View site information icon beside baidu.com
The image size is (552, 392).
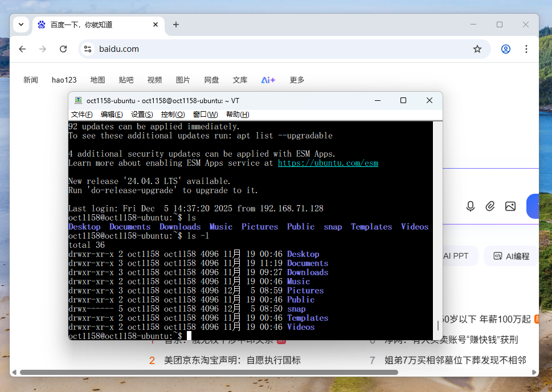(x=88, y=49)
